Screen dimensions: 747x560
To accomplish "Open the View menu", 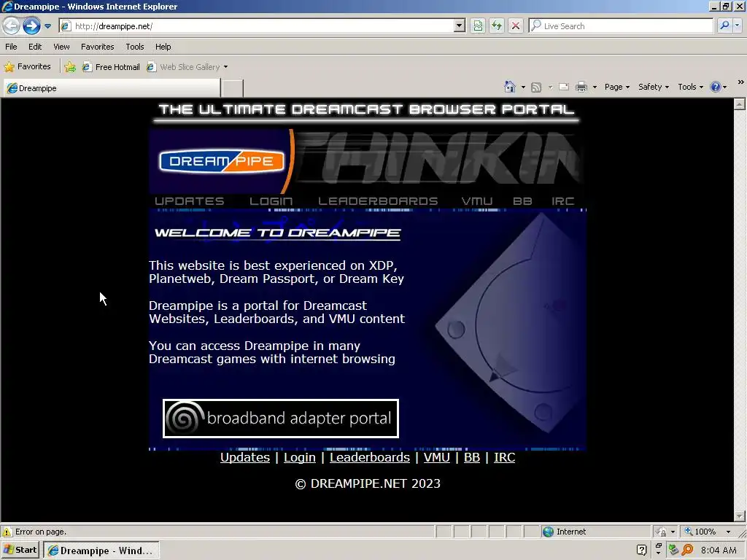I will coord(61,47).
